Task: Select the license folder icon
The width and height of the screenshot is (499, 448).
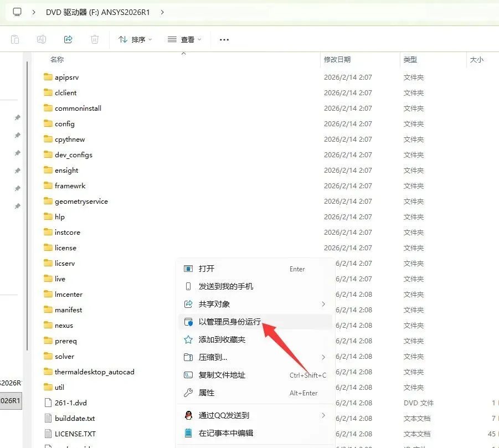Action: pos(48,248)
